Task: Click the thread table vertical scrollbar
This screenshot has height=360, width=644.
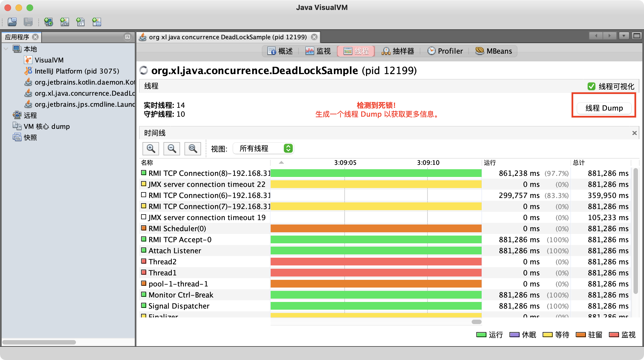Action: [x=635, y=231]
